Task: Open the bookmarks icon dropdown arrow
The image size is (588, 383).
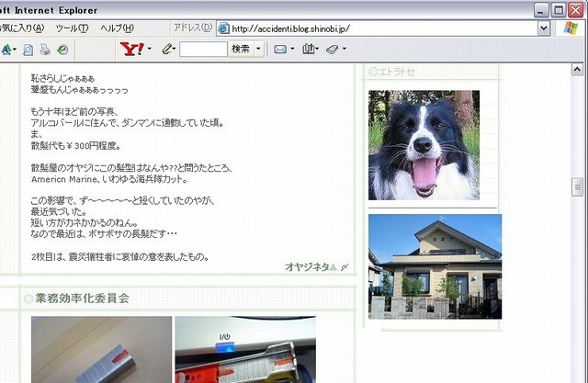Action: [x=317, y=49]
